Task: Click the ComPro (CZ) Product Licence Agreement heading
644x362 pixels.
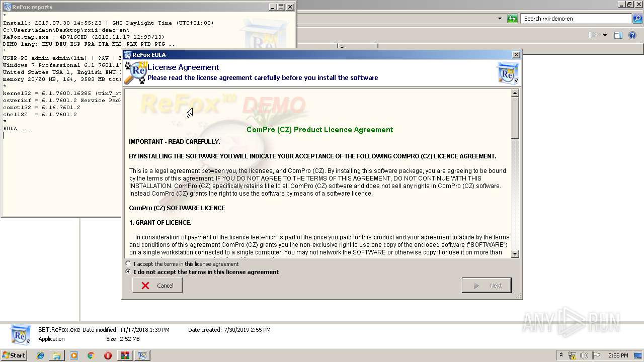Action: tap(319, 130)
